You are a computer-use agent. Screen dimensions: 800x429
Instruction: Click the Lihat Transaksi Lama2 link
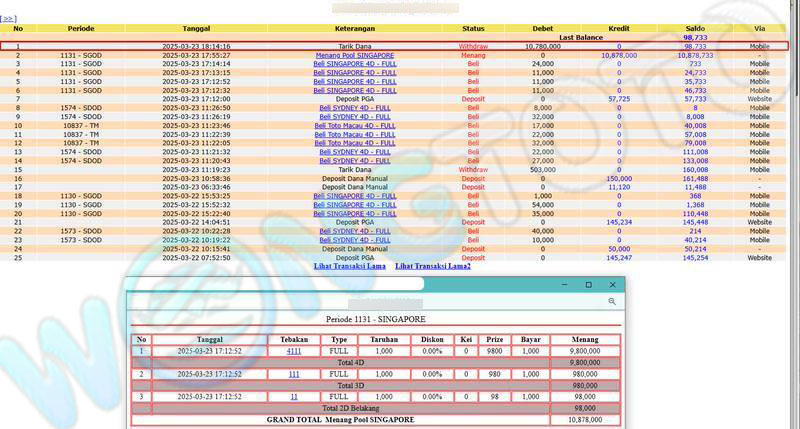(x=433, y=266)
